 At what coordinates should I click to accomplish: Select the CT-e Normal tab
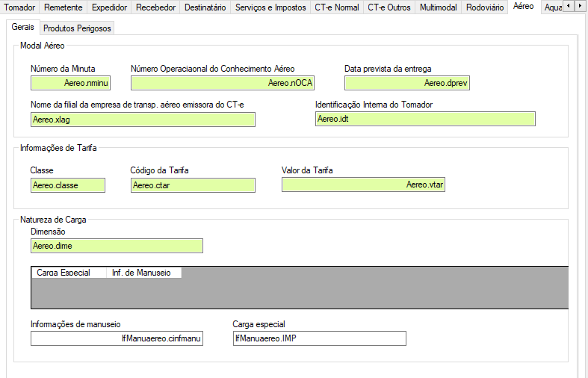coord(336,7)
